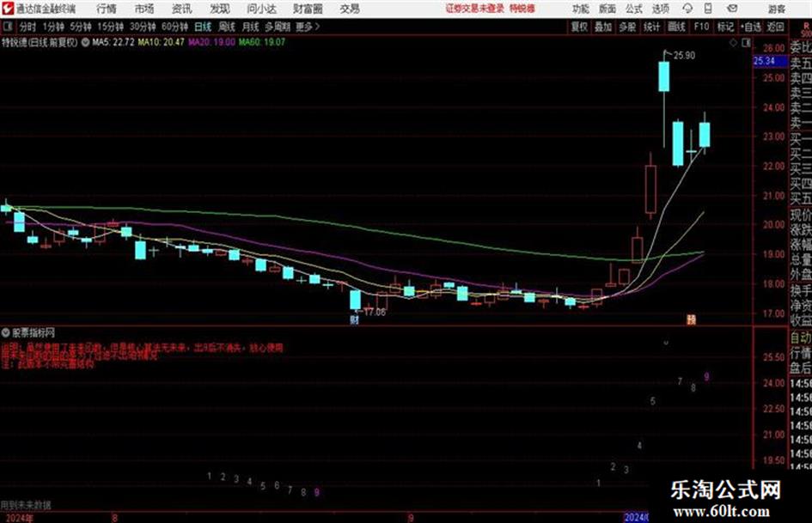Add to 自选 watchlist
812x523 pixels.
pos(751,27)
